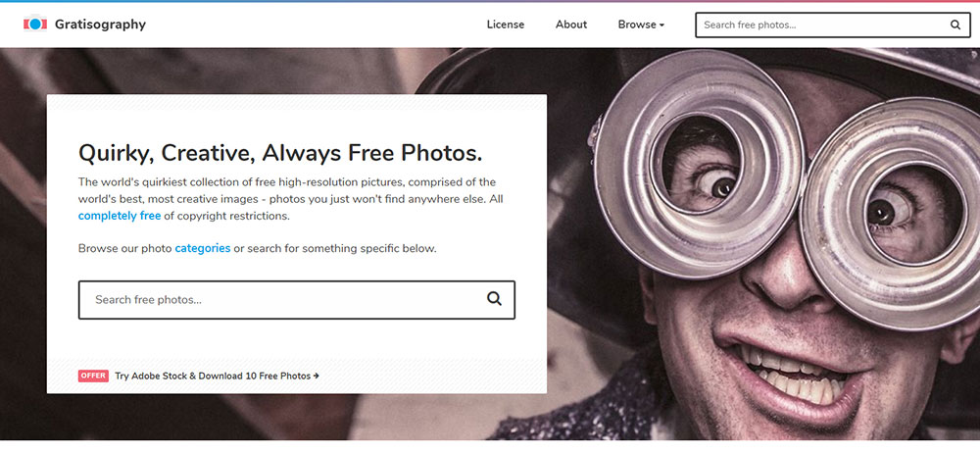The width and height of the screenshot is (980, 453).
Task: Open the photo "categories" link
Action: click(202, 248)
